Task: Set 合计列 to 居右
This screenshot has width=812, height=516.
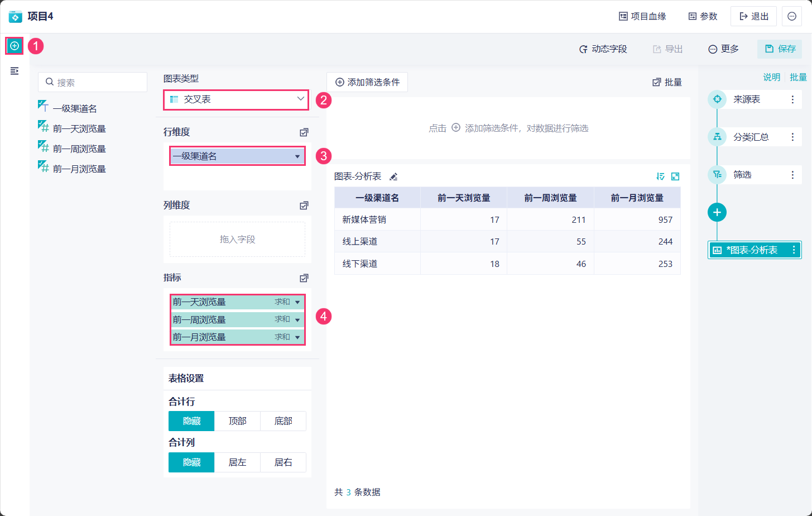Action: (x=283, y=462)
